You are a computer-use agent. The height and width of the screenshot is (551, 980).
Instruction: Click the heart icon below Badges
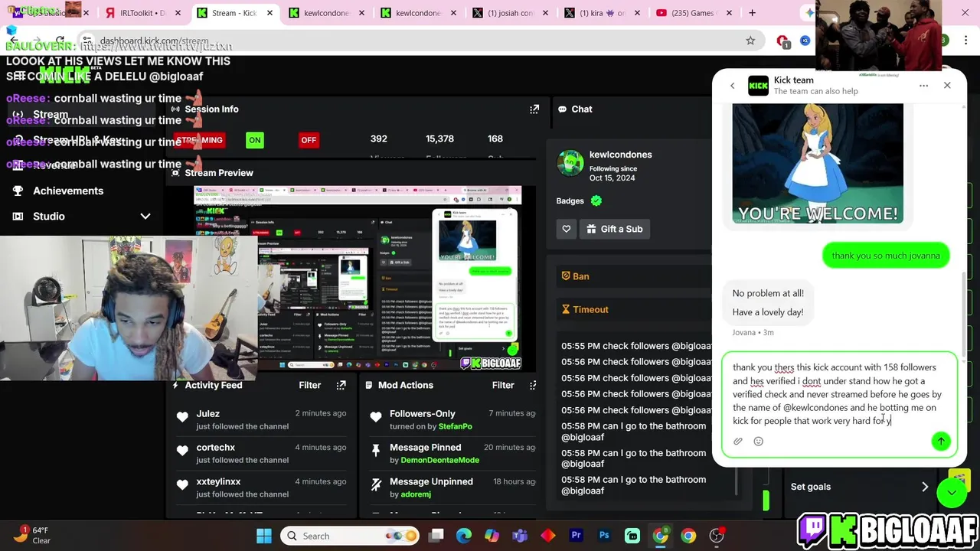click(x=566, y=229)
